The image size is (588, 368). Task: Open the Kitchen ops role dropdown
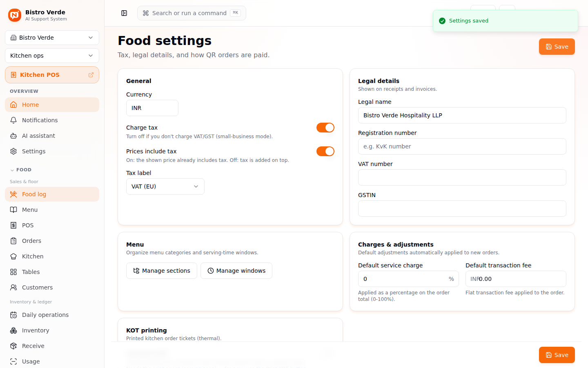point(52,56)
